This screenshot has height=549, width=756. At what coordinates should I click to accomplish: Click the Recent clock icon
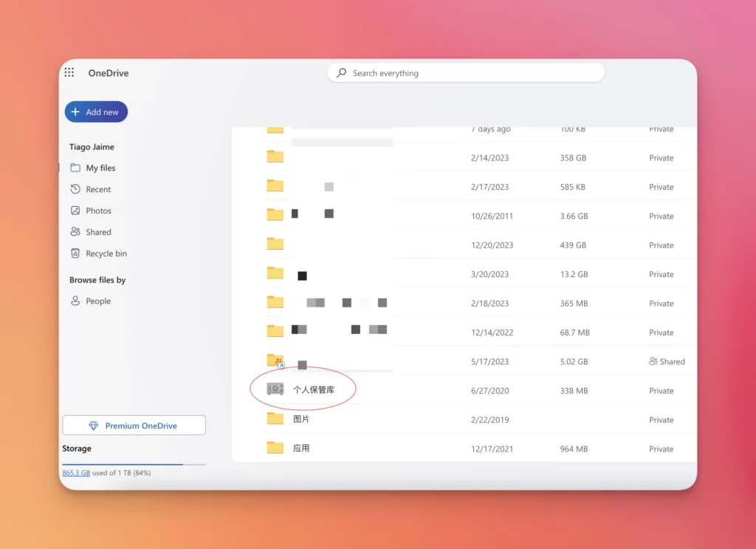pyautogui.click(x=75, y=189)
